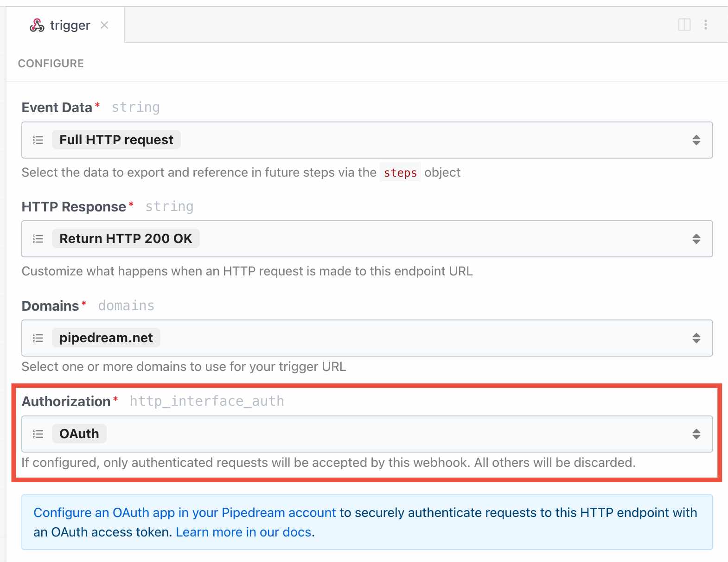This screenshot has height=562, width=728.
Task: Select the trigger tab
Action: point(65,25)
